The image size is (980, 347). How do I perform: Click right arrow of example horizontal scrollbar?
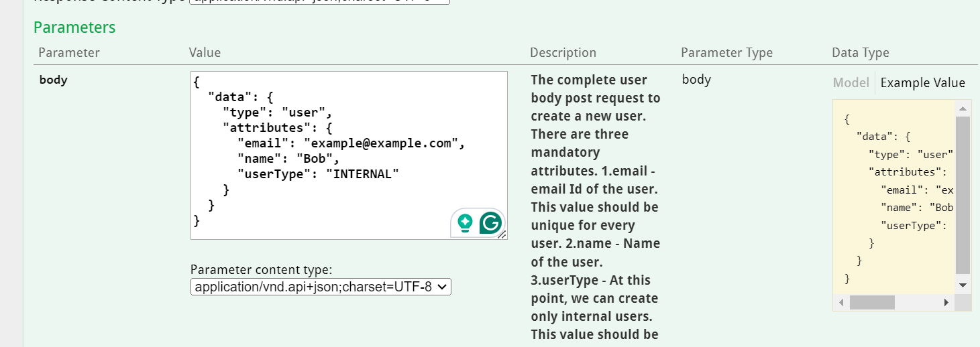click(x=946, y=303)
